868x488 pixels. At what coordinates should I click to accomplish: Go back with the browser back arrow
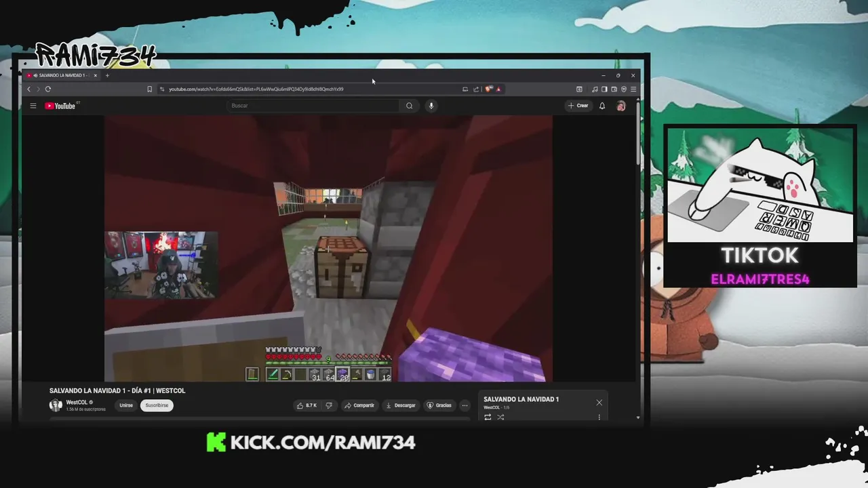(x=28, y=89)
